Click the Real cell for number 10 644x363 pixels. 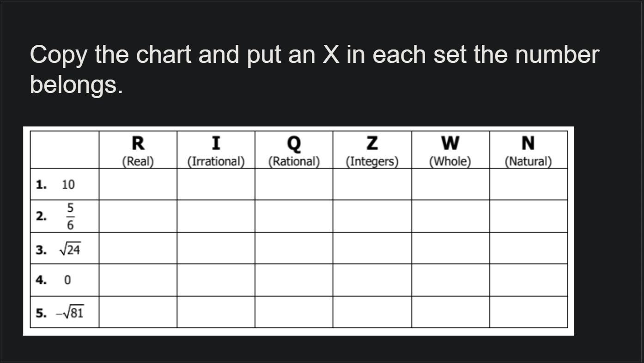click(138, 184)
